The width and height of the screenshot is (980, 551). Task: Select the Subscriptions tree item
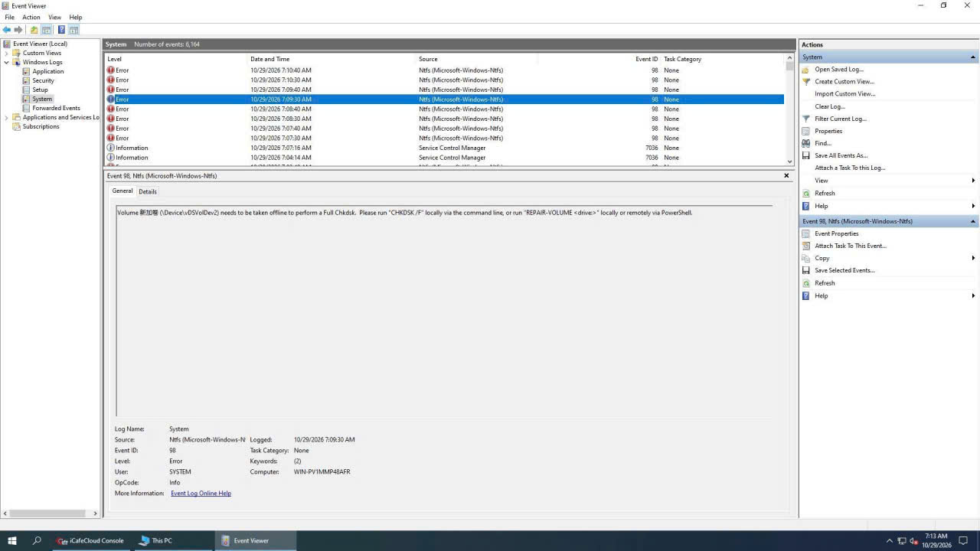(x=41, y=126)
